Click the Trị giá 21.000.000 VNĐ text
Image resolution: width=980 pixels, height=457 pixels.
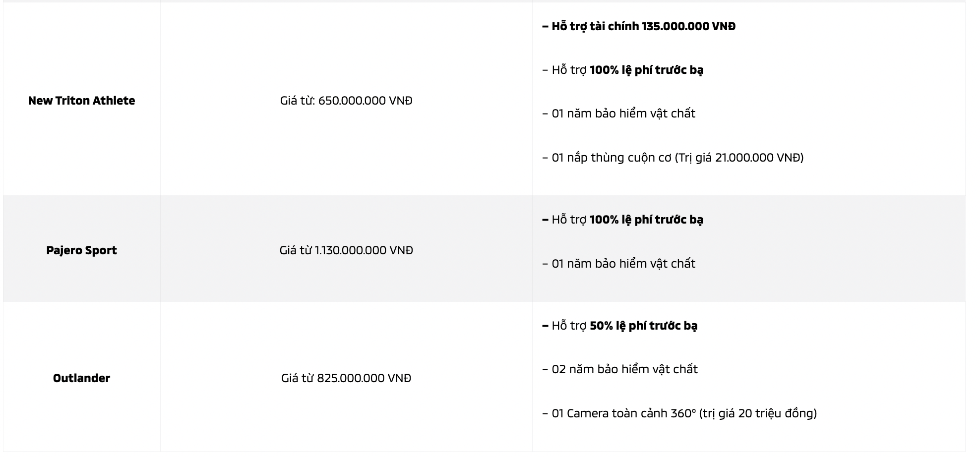[739, 158]
